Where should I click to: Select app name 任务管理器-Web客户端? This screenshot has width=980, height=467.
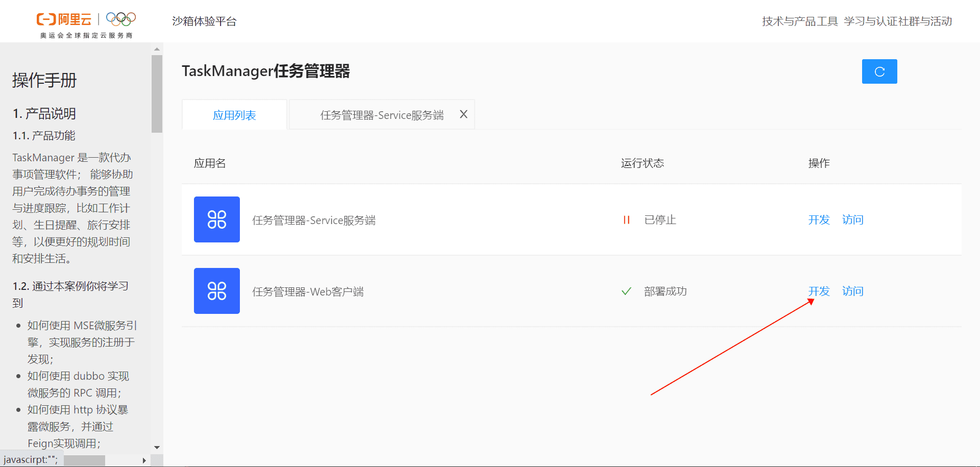[308, 291]
